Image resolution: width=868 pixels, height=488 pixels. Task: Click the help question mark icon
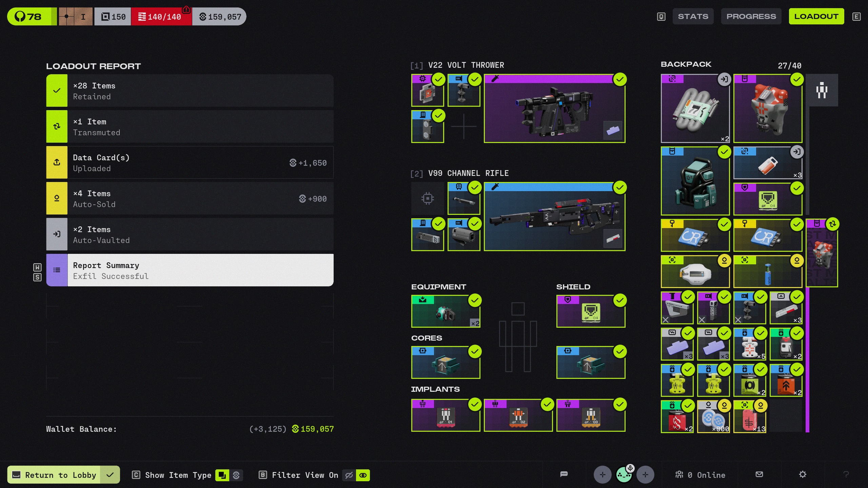click(x=846, y=474)
